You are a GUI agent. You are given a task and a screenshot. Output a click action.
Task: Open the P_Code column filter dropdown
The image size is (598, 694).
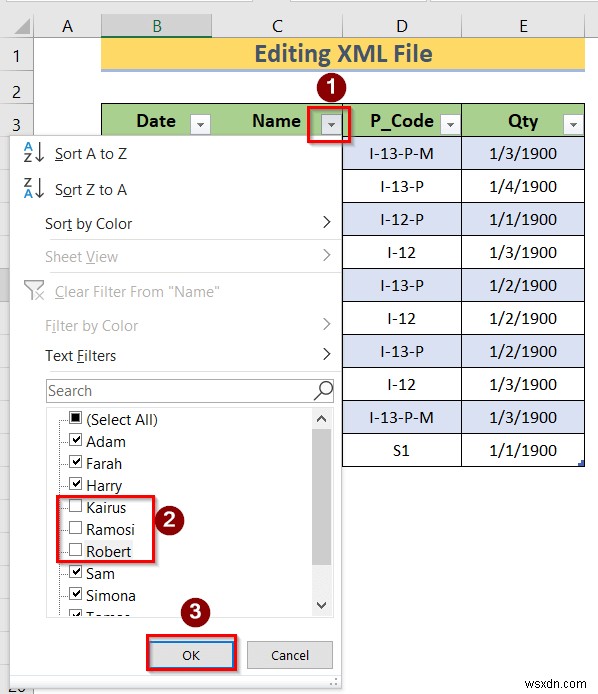[x=450, y=124]
